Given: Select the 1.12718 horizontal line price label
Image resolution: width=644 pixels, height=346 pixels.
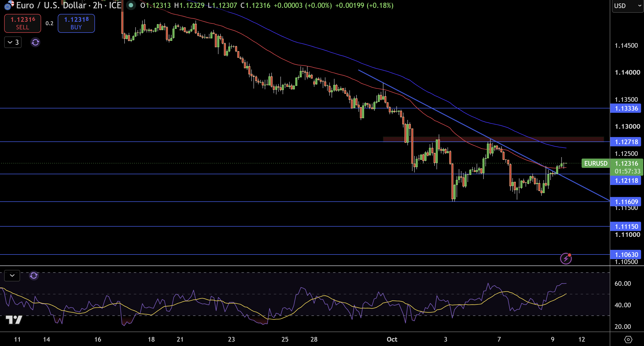Looking at the screenshot, I should click(x=625, y=142).
